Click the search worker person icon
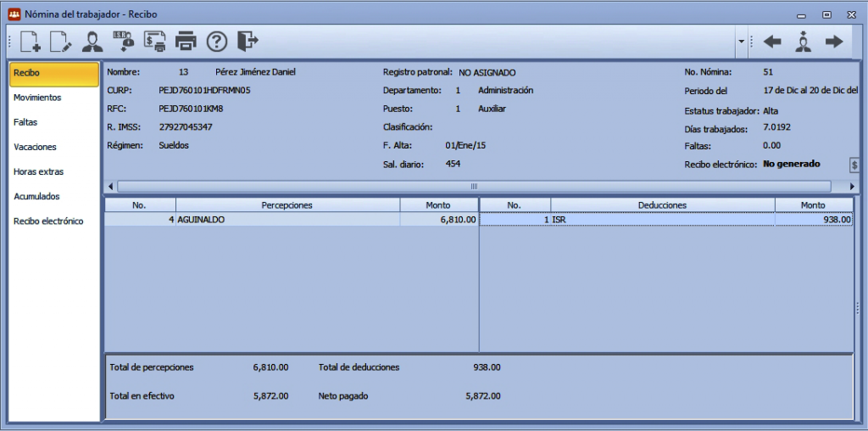868x431 pixels. coord(804,42)
